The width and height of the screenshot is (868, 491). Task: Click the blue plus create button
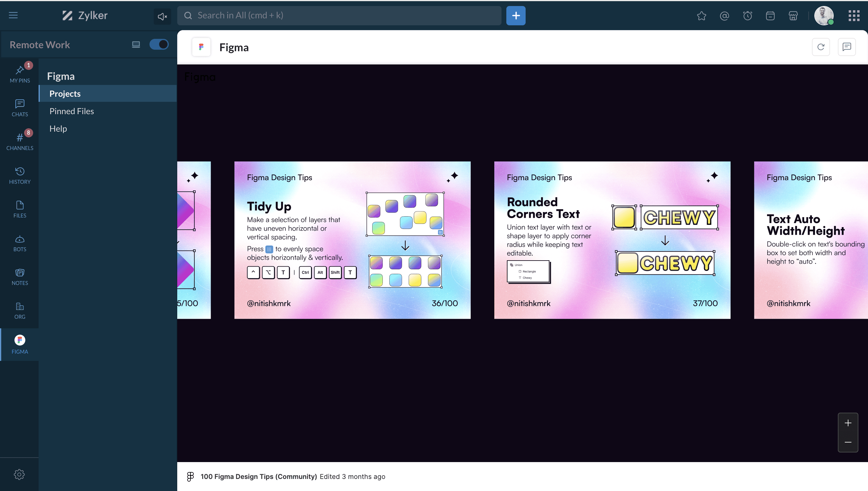(515, 15)
